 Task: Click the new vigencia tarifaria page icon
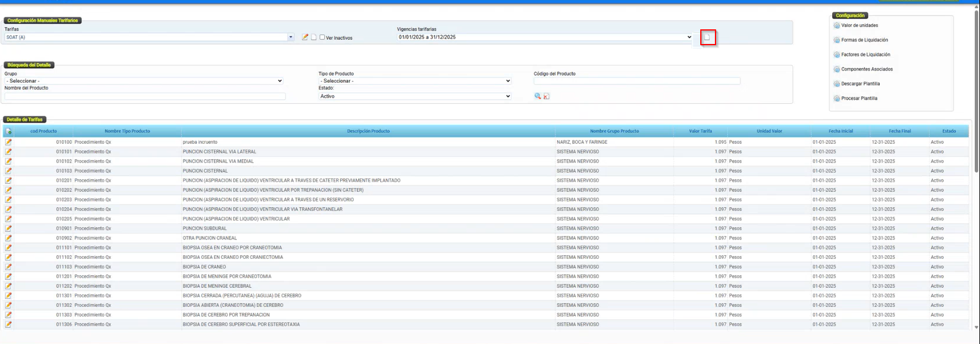point(707,38)
